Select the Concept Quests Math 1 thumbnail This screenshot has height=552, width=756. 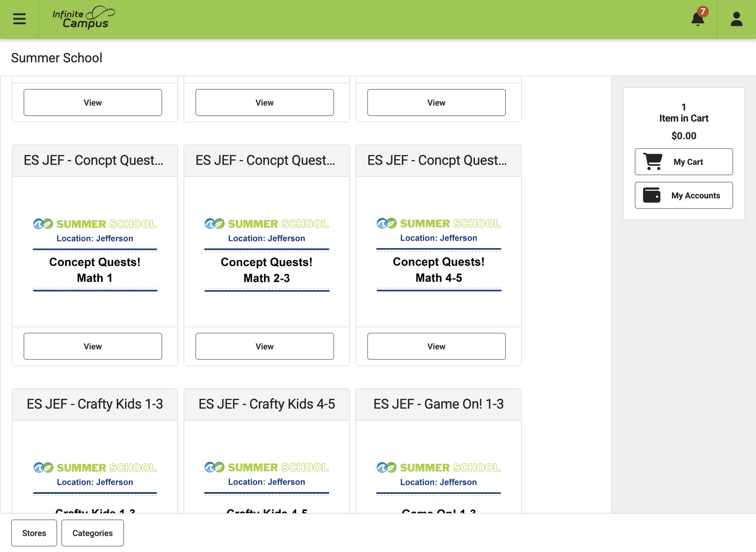pyautogui.click(x=95, y=254)
